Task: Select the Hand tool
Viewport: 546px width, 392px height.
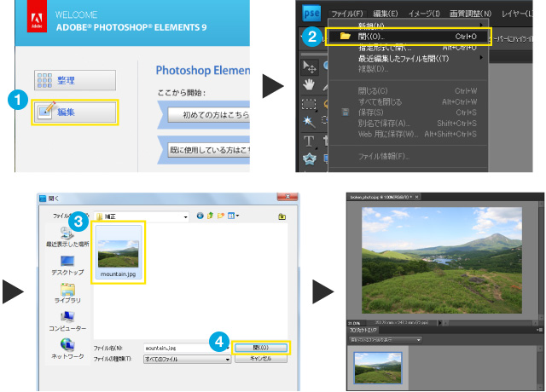Action: (x=309, y=84)
